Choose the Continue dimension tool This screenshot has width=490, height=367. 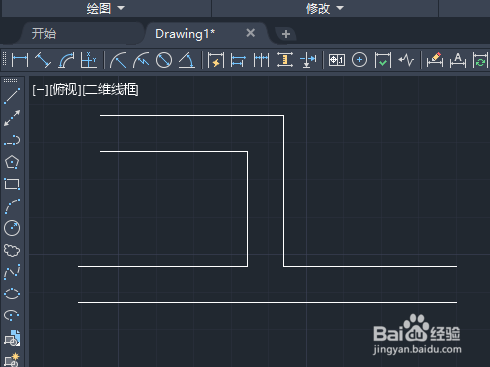[261, 60]
